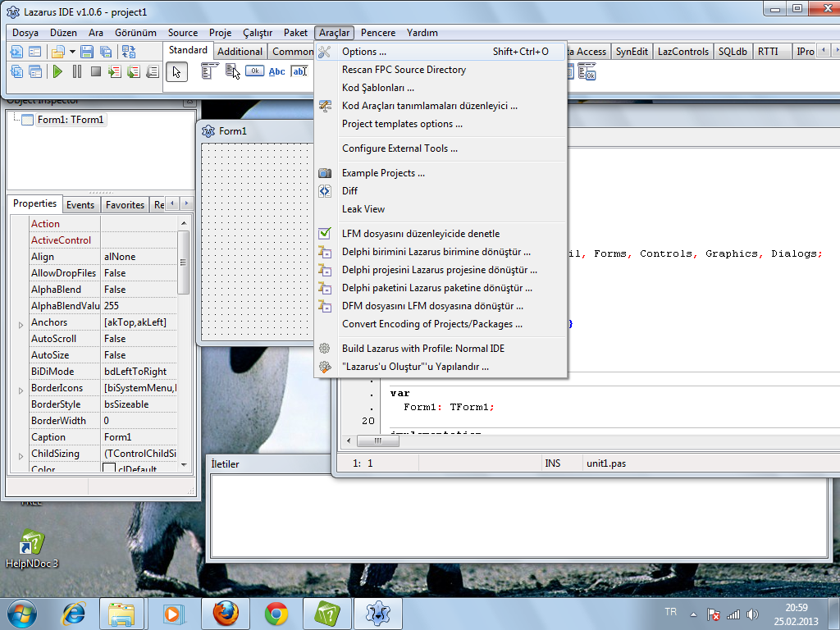This screenshot has width=840, height=630.
Task: Click the AlphaBlendValue field showing 255
Action: [139, 306]
